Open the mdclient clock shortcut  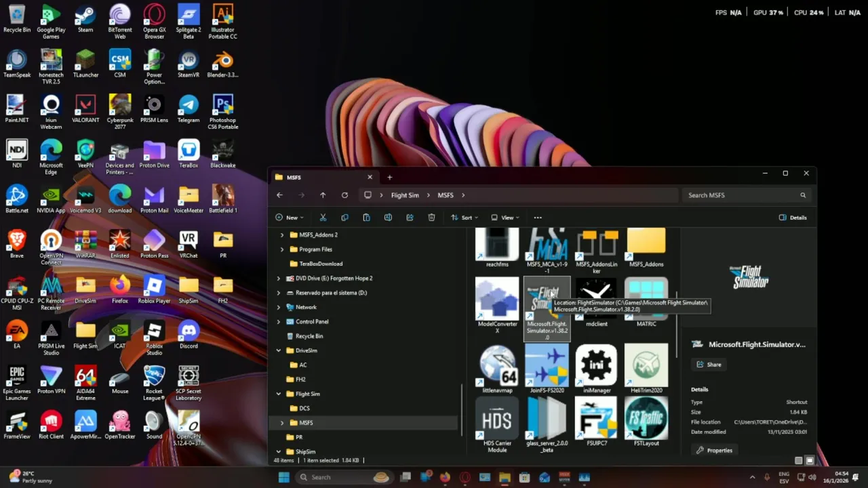596,302
